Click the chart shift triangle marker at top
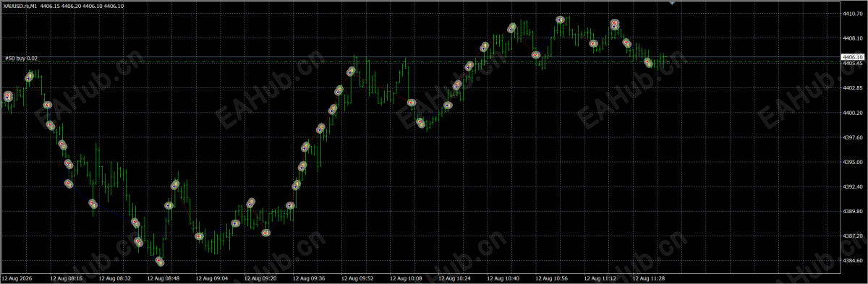Viewport: 868px width, 284px height. pyautogui.click(x=672, y=4)
